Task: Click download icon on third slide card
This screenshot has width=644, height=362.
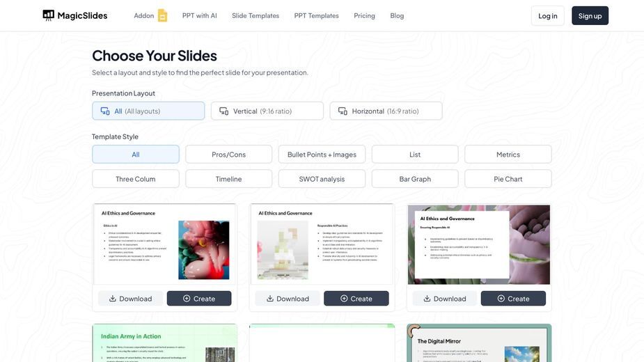Action: click(x=427, y=299)
